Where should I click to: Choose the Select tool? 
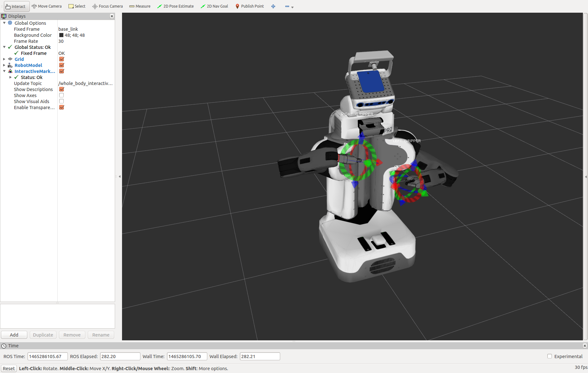coord(77,6)
